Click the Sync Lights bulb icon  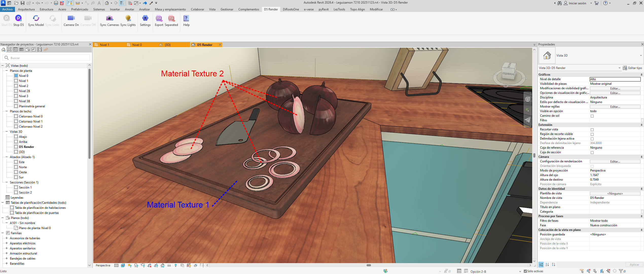(128, 18)
